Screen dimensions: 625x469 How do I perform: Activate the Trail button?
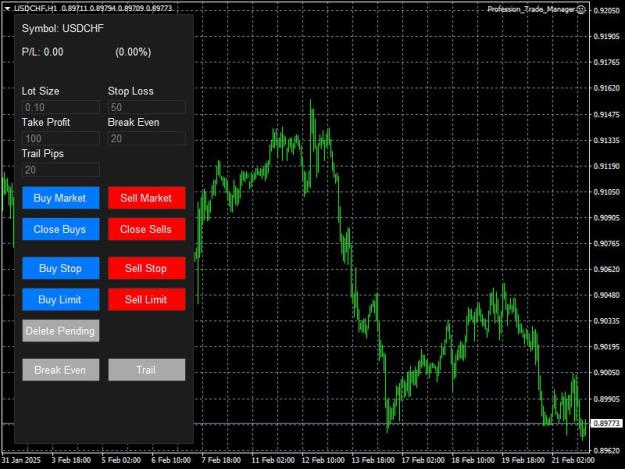tap(147, 370)
